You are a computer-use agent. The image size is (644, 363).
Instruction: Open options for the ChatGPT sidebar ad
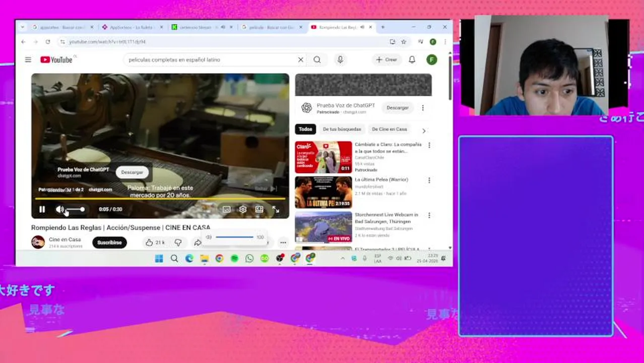pos(423,108)
